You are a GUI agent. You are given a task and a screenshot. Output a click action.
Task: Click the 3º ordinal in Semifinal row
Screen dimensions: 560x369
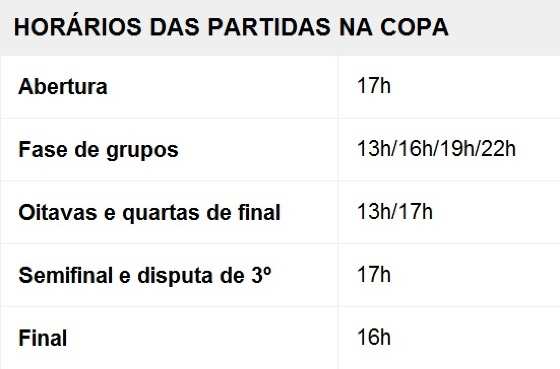pyautogui.click(x=261, y=275)
